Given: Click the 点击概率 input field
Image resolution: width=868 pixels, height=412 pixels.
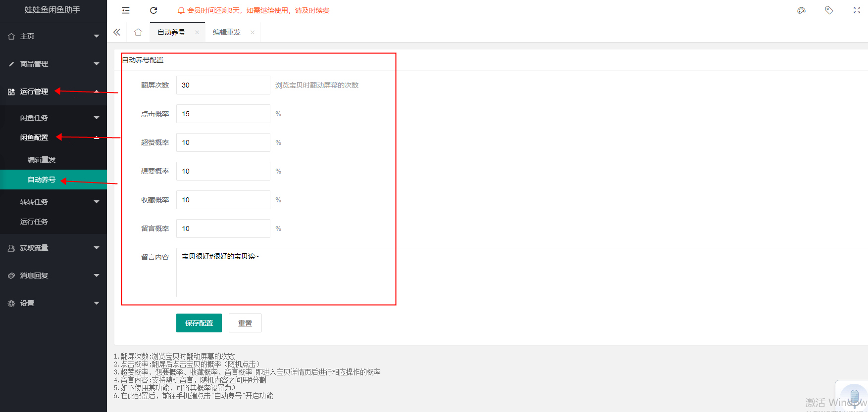Looking at the screenshot, I should 223,114.
